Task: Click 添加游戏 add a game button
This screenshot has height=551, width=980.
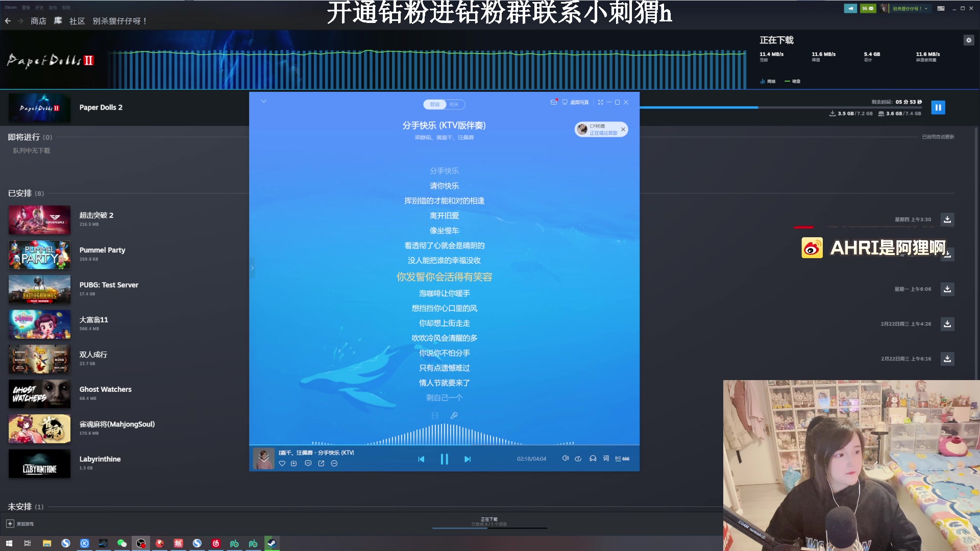Action: tap(20, 524)
